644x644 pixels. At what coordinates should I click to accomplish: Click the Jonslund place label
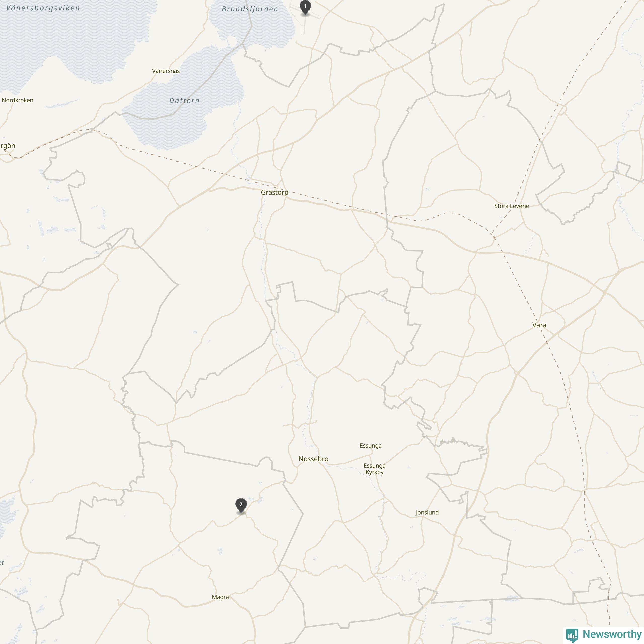tap(427, 513)
